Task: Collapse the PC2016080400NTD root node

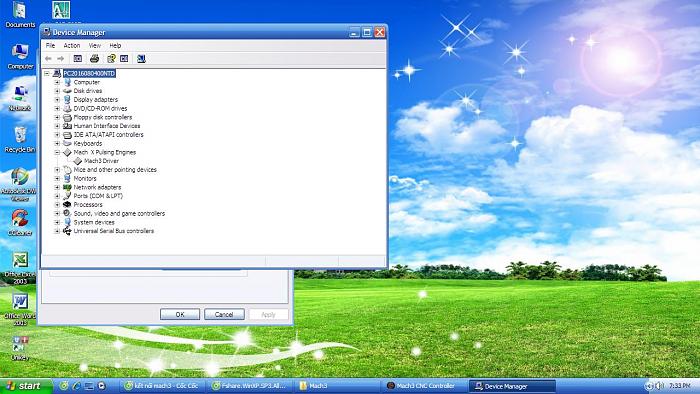Action: coord(46,73)
